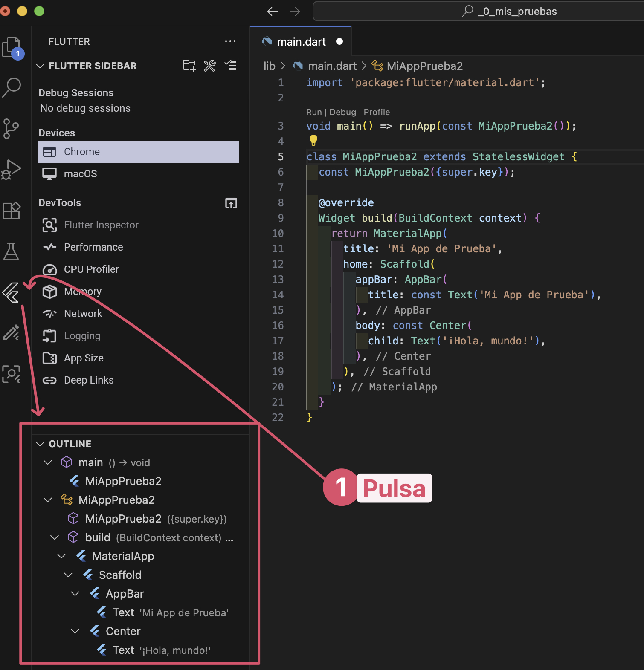Open the Search view icon
The height and width of the screenshot is (670, 644).
click(x=12, y=87)
